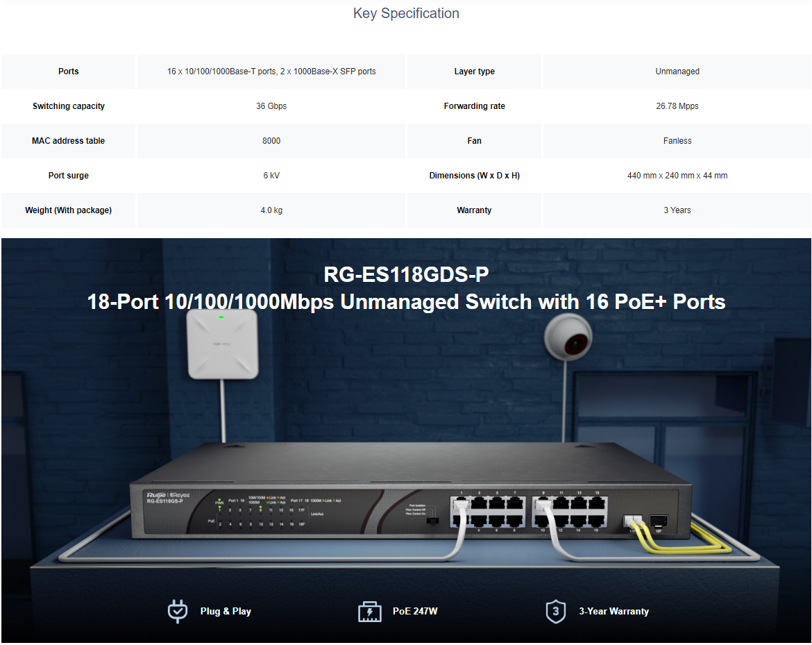Click the Weight (With package) label
This screenshot has width=812, height=645.
[x=68, y=210]
